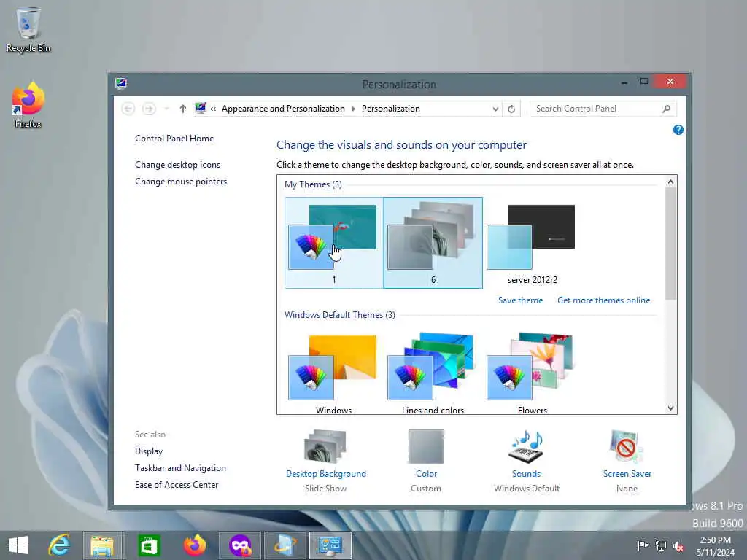Apply the Flowers theme
The image size is (747, 560).
[x=532, y=374]
